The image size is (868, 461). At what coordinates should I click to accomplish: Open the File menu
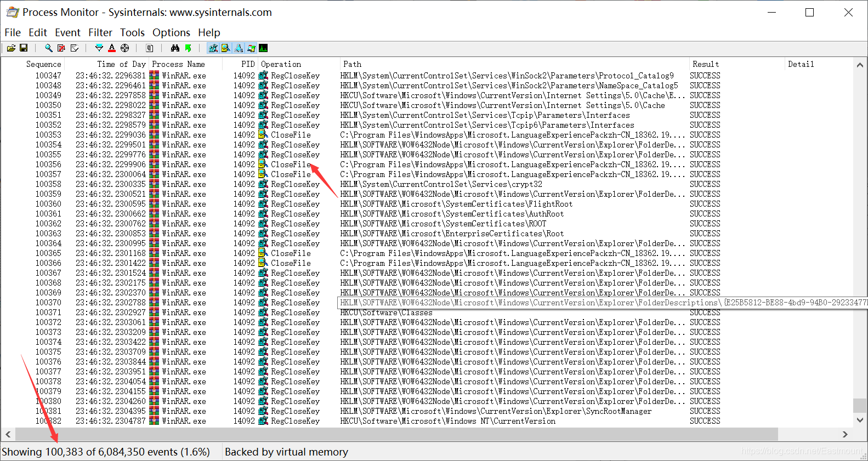click(13, 32)
